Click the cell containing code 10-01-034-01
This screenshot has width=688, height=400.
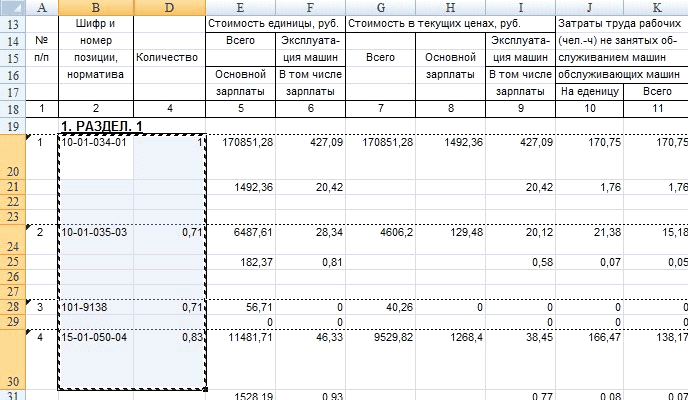(x=95, y=143)
